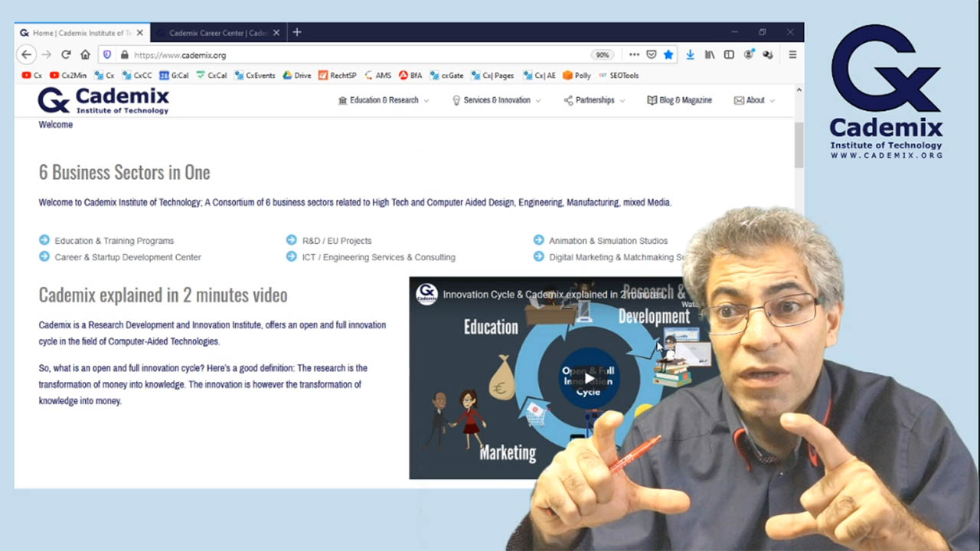This screenshot has width=980, height=551.
Task: Open Animation & Simulation Studios link
Action: [x=608, y=240]
